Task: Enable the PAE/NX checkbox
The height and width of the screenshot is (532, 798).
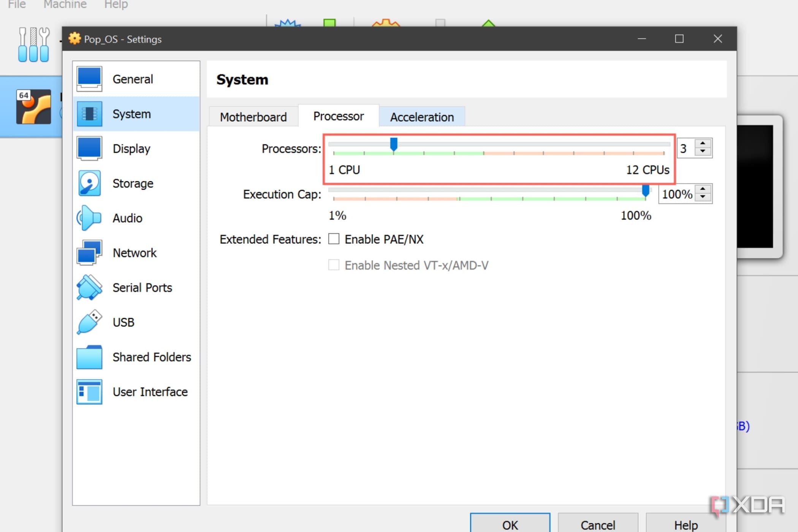Action: [334, 239]
